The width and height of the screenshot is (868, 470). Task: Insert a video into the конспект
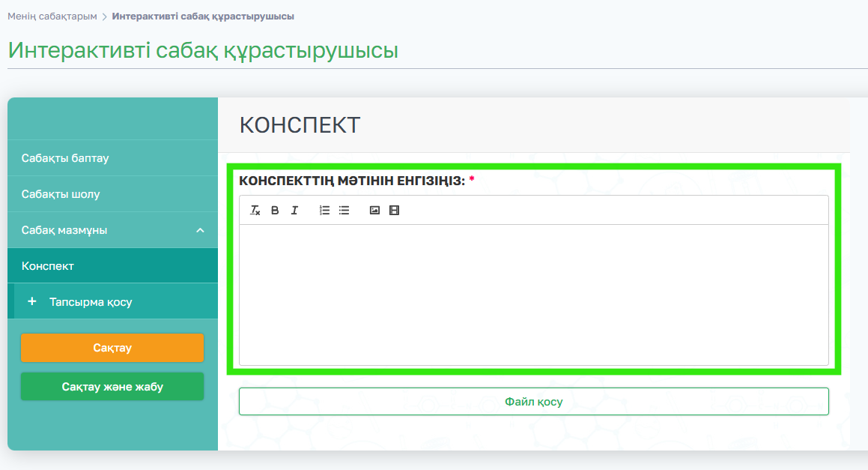(394, 210)
